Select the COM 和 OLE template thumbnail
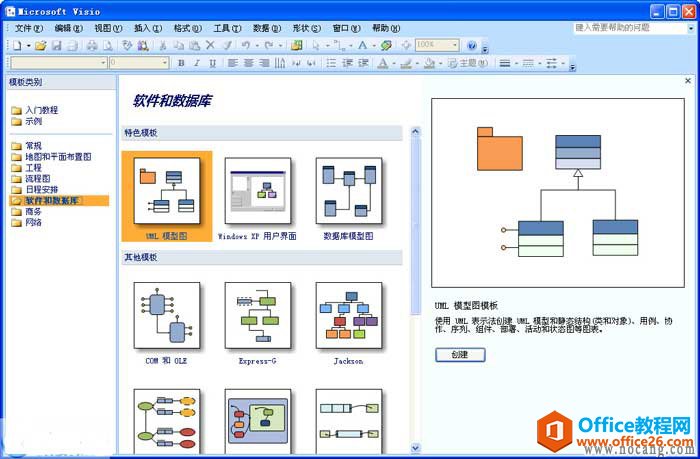Image resolution: width=700 pixels, height=459 pixels. (x=167, y=315)
